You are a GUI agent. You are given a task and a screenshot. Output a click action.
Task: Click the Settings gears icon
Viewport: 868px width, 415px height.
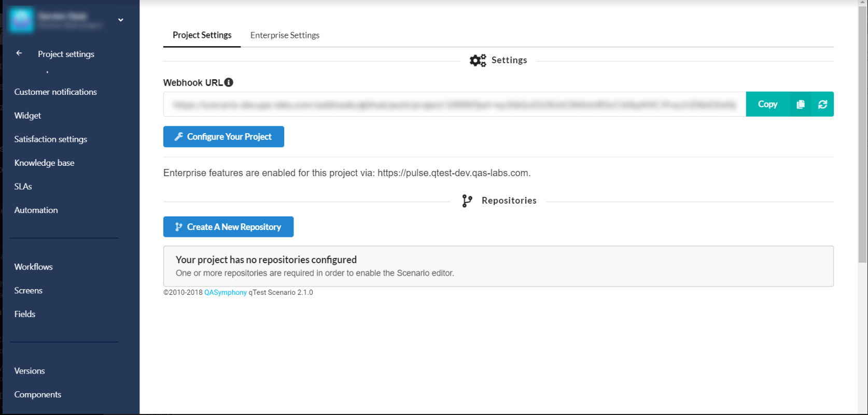(478, 61)
